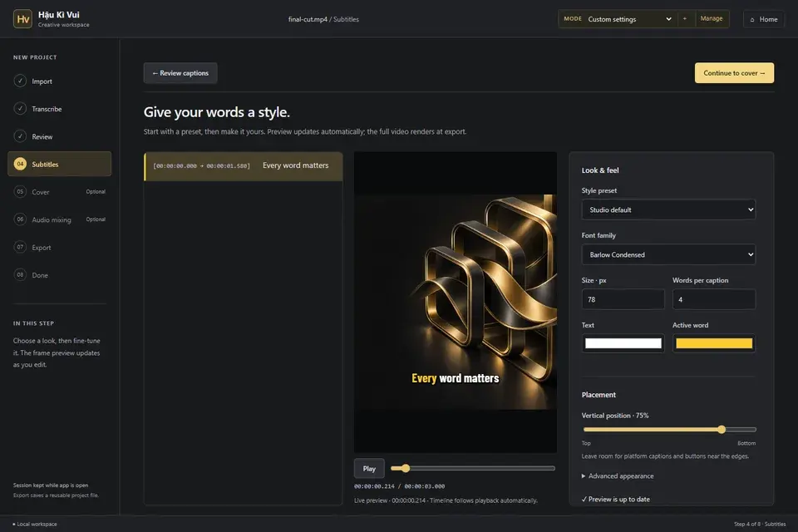
Task: Click the Review step checkmark icon
Action: (x=20, y=136)
